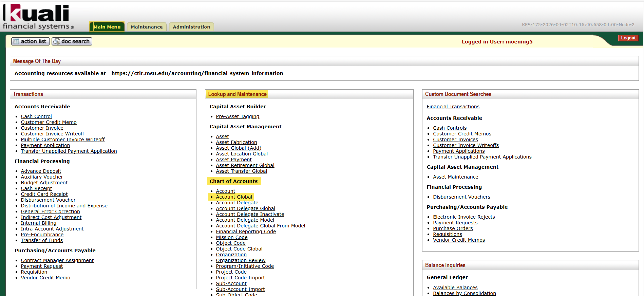Open the Auxiliary Voucher link
The image size is (644, 296).
(42, 177)
